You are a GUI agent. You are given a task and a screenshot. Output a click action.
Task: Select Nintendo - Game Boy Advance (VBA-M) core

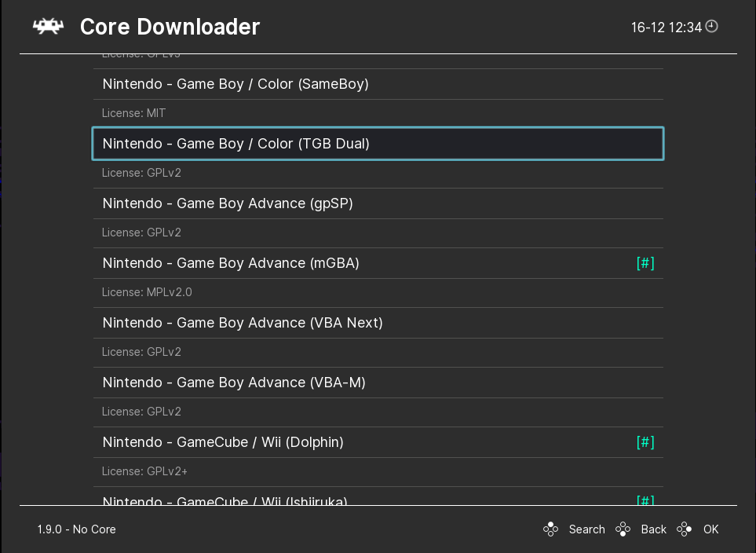(378, 383)
